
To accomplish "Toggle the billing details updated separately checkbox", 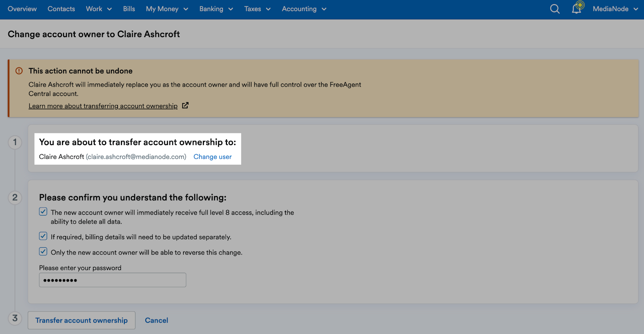I will coord(43,236).
